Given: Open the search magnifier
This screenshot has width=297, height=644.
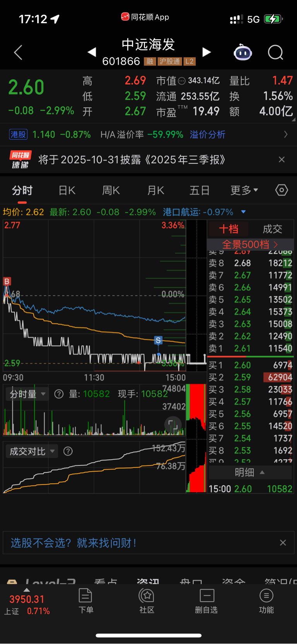Looking at the screenshot, I should coord(276,52).
